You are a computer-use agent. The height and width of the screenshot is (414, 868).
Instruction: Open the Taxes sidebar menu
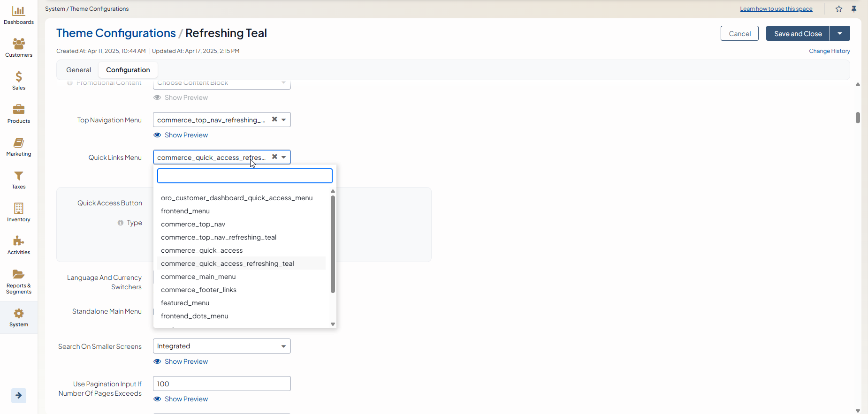19,180
